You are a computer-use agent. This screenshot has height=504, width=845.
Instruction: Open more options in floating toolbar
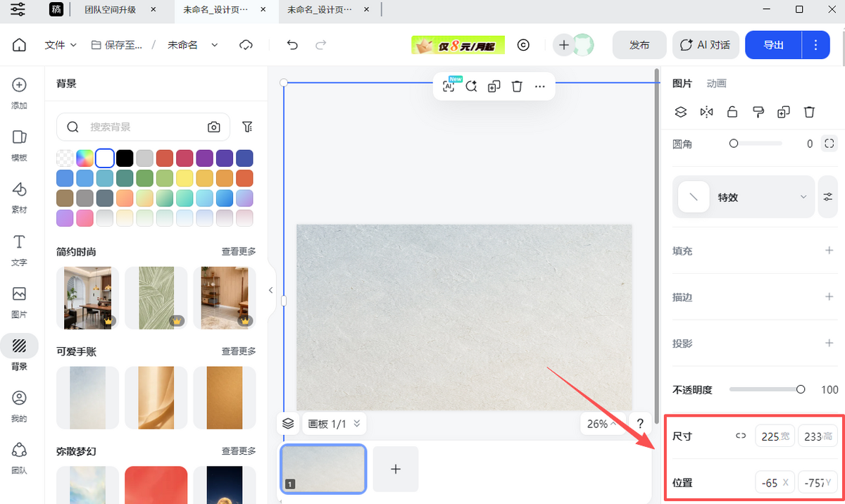pos(540,86)
